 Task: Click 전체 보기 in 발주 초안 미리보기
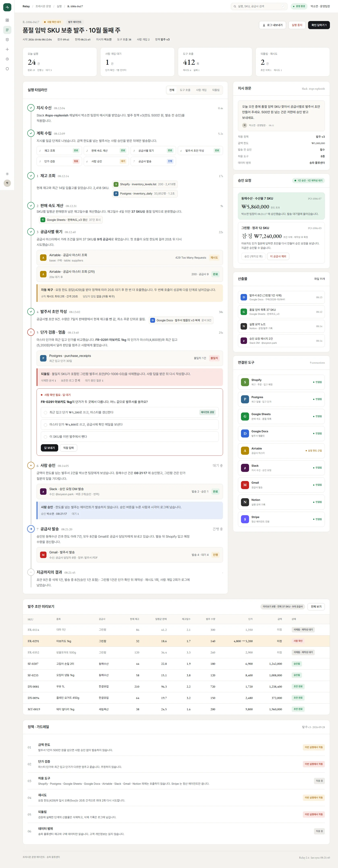pos(316,607)
